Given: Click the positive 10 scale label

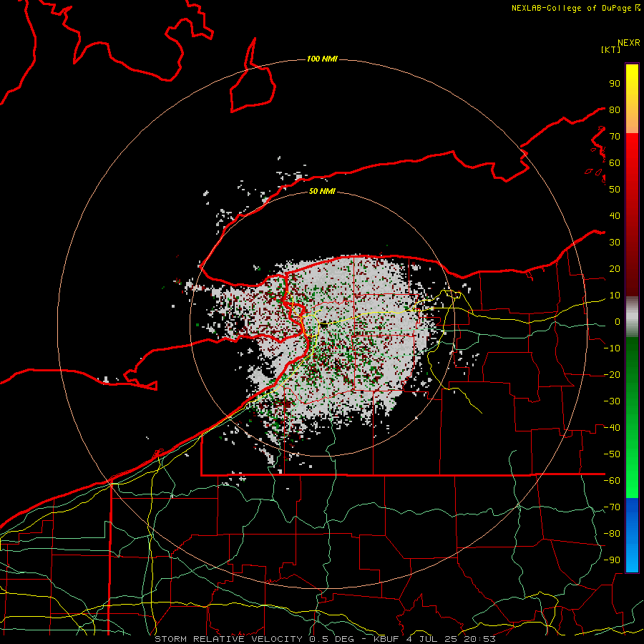Looking at the screenshot, I should [615, 296].
